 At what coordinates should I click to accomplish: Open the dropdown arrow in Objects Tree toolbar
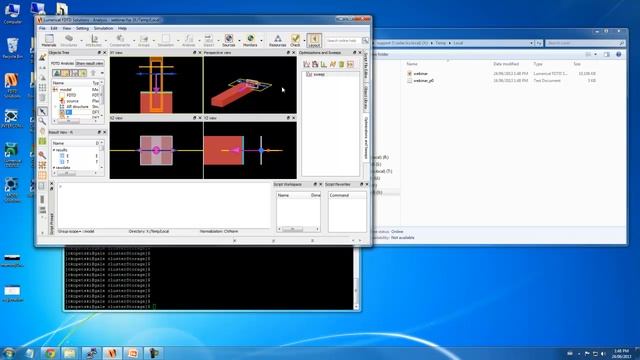click(102, 73)
